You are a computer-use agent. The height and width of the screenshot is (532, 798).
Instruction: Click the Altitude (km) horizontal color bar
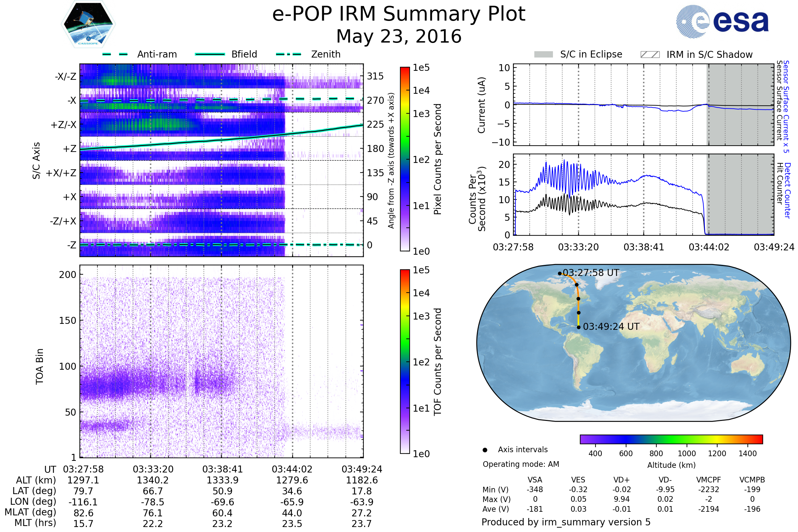[671, 439]
